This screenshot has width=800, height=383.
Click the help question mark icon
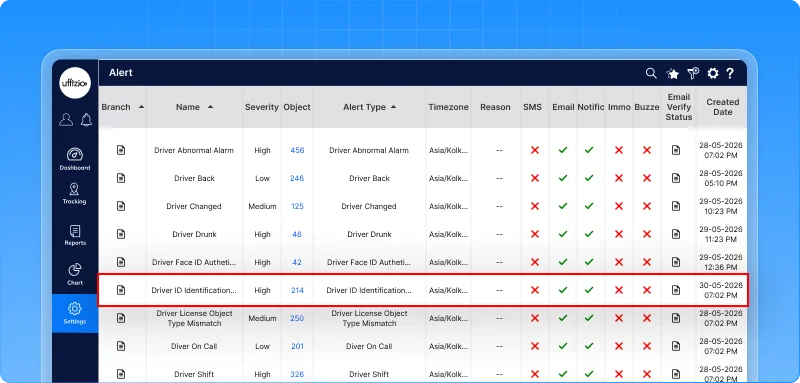pyautogui.click(x=730, y=73)
